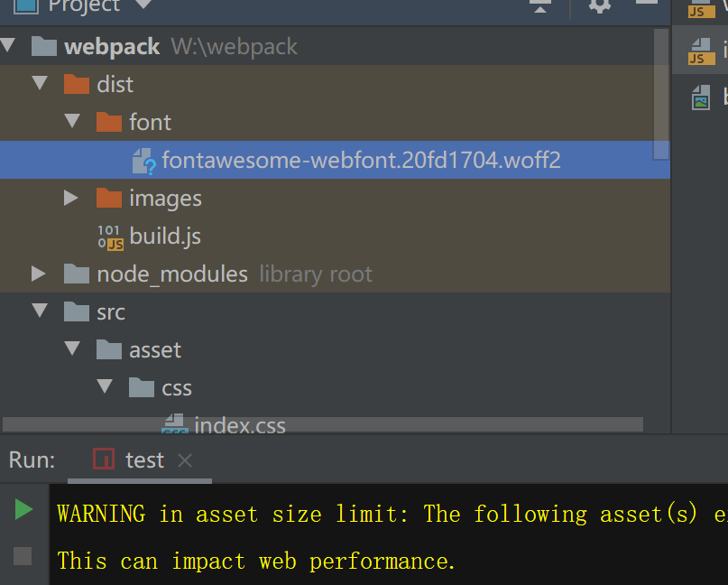Rerun the test with the green play button
Image resolution: width=728 pixels, height=585 pixels.
(x=20, y=508)
